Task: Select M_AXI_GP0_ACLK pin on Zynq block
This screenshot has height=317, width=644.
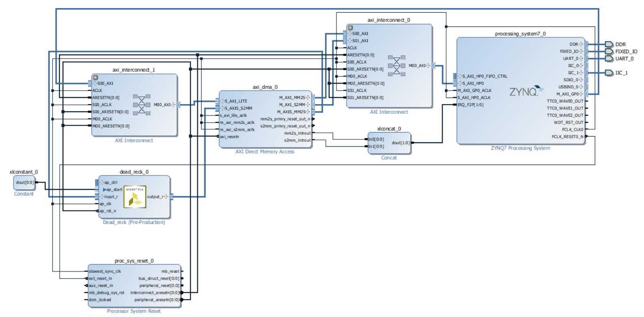Action: click(x=474, y=91)
